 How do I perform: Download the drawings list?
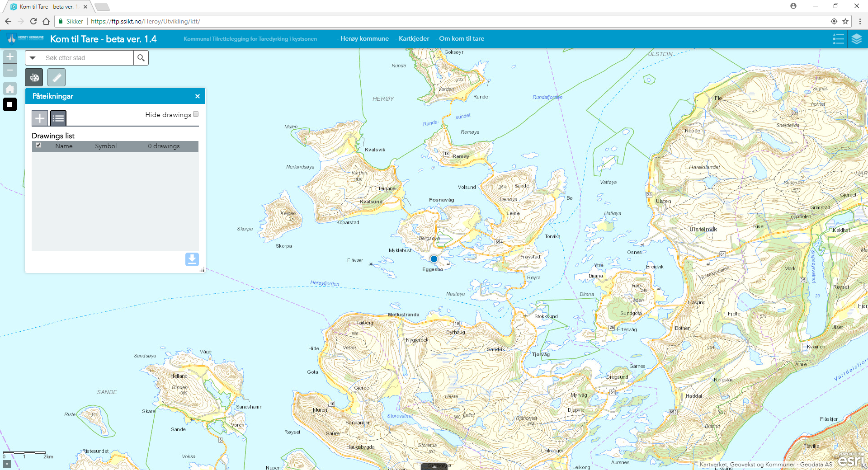coord(192,259)
